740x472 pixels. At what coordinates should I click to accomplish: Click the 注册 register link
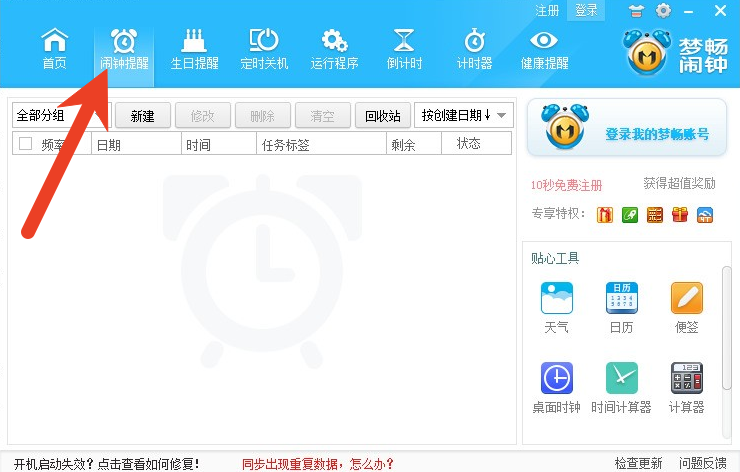pyautogui.click(x=547, y=10)
